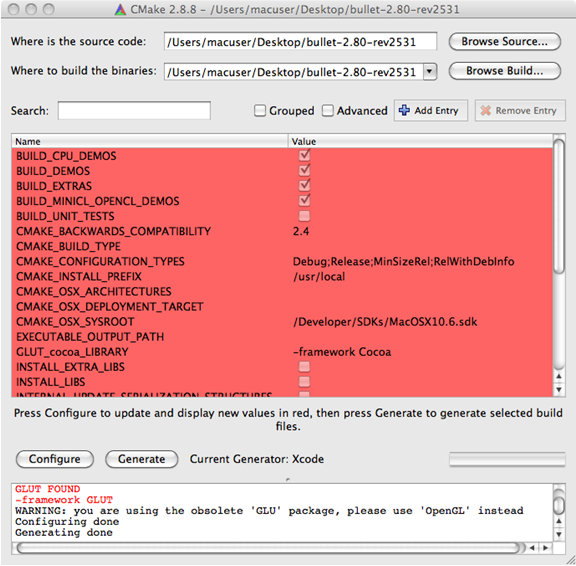Focus the Search input field

[x=134, y=111]
